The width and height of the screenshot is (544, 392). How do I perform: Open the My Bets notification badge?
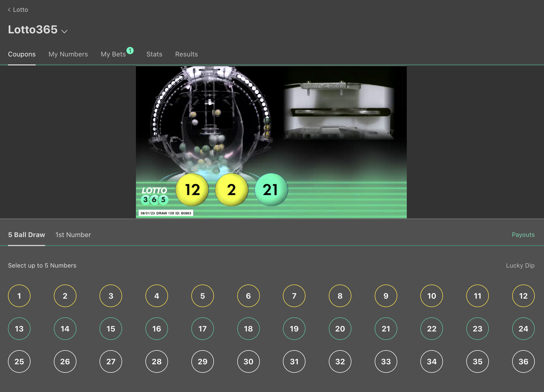130,51
